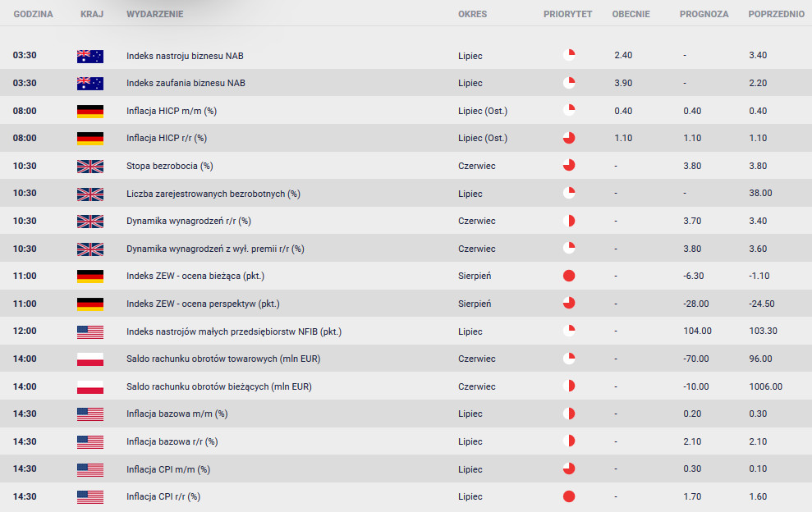Sort by the Godzina column header
Viewport: 812px width, 512px height.
tap(33, 15)
